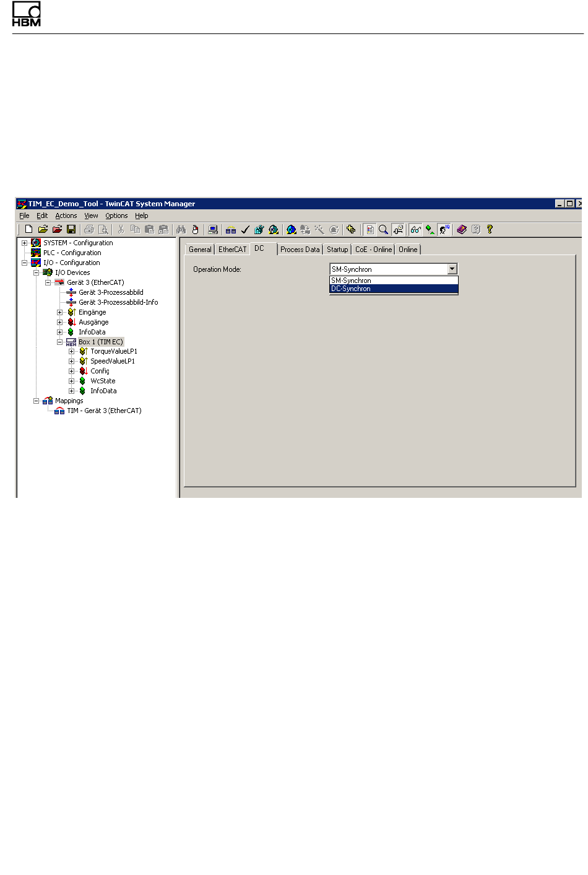Expand the Eingänge node
The width and height of the screenshot is (588, 875).
pos(60,312)
